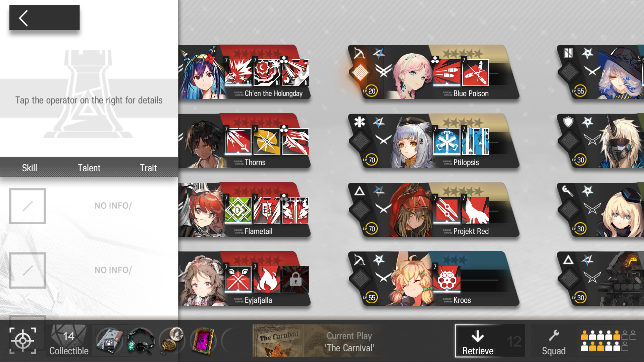Switch to the Talent tab

[89, 168]
